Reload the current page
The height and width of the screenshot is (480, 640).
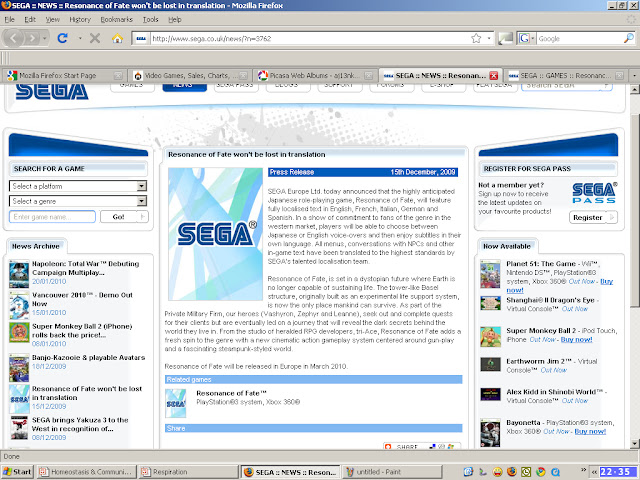point(62,38)
